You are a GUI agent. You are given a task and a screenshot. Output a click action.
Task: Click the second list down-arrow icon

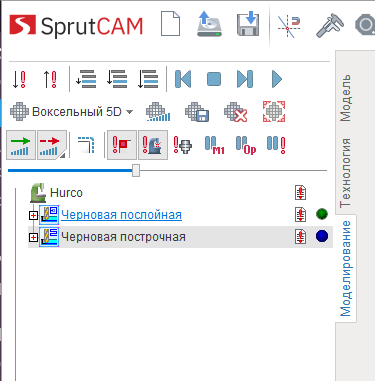click(x=117, y=79)
